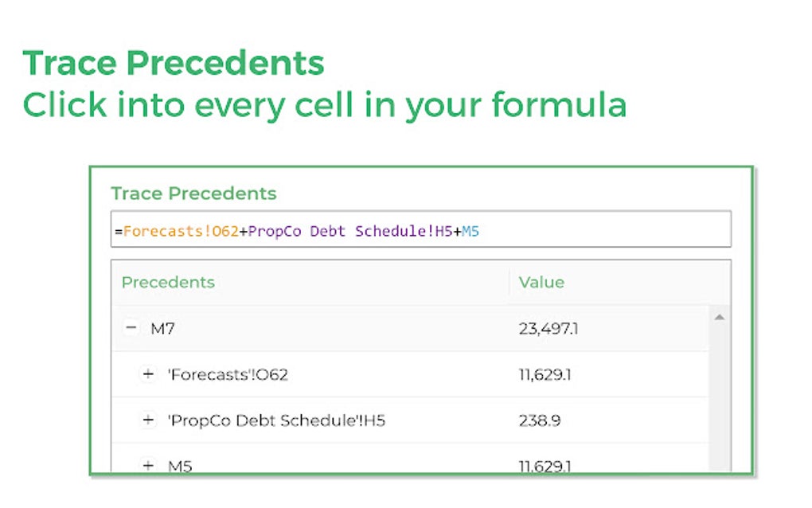This screenshot has height=508, width=812.
Task: Select the 'Forecasts'!O62 tree item label
Action: pos(228,374)
